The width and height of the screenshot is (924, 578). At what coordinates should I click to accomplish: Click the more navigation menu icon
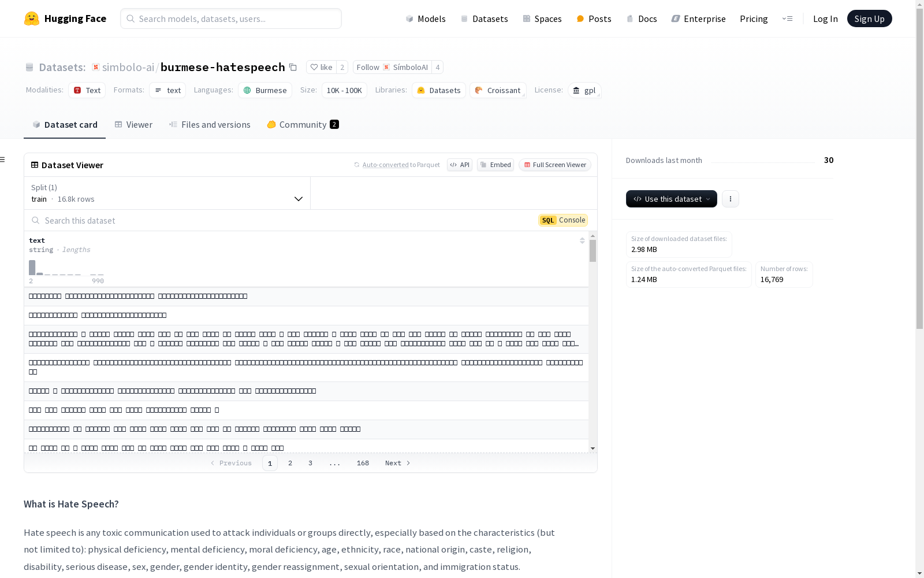[787, 18]
